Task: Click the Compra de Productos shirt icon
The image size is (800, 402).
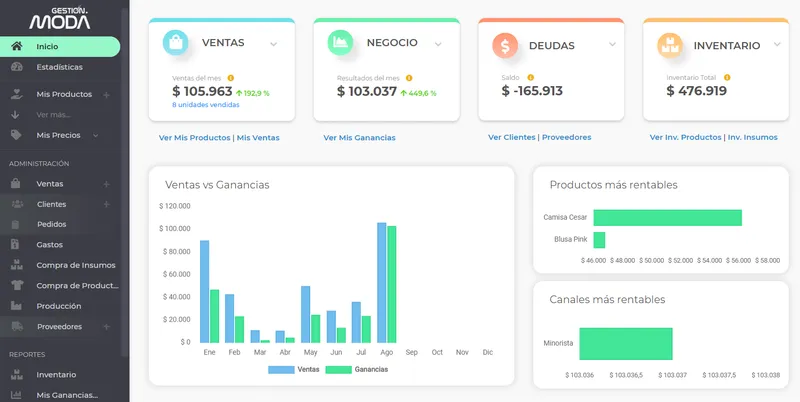Action: coord(17,285)
